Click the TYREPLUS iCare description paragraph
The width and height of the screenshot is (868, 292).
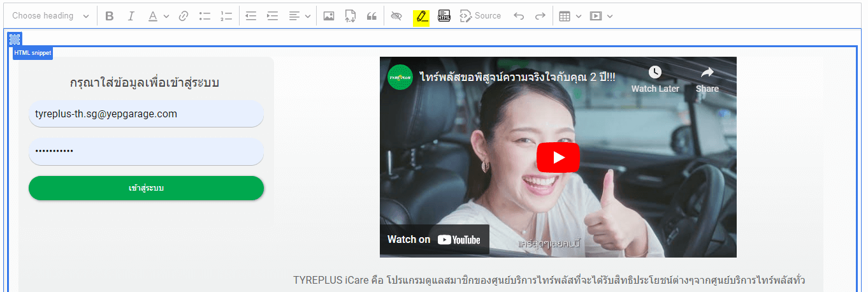tap(549, 281)
